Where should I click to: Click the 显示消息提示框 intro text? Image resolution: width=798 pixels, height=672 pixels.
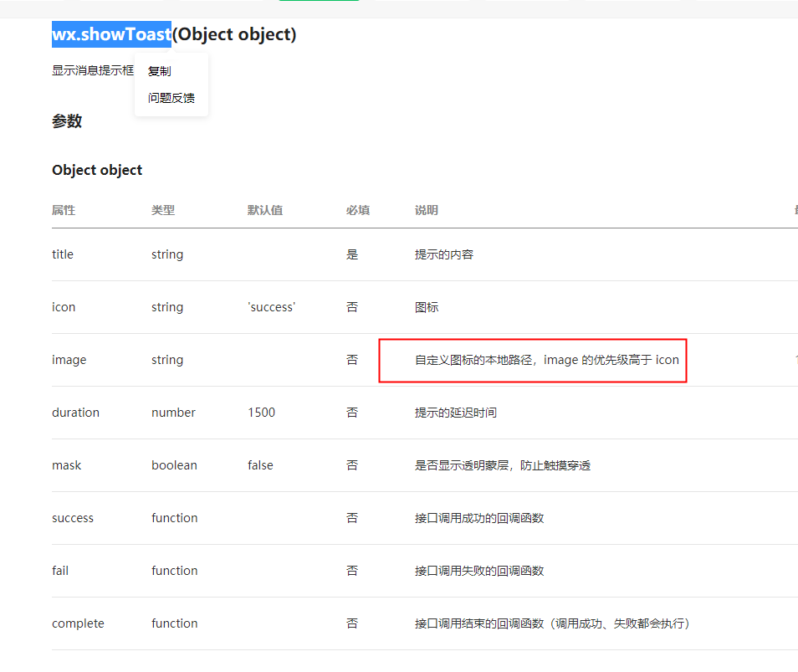click(x=93, y=70)
